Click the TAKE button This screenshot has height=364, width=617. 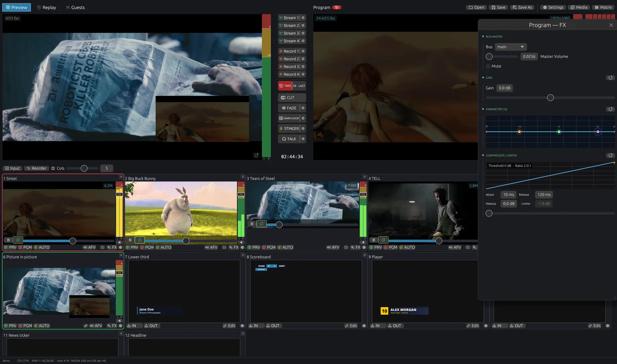(x=285, y=86)
